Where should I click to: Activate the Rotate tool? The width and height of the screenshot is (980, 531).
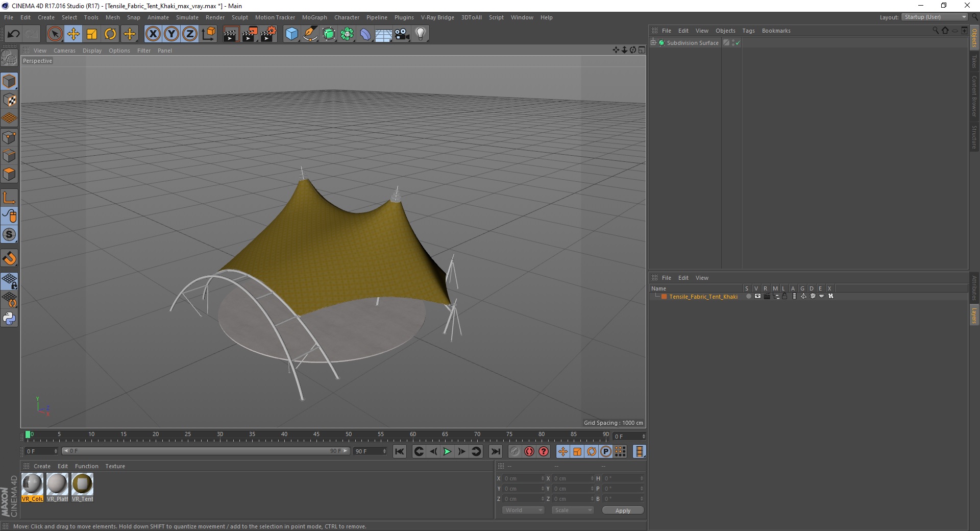(x=110, y=34)
